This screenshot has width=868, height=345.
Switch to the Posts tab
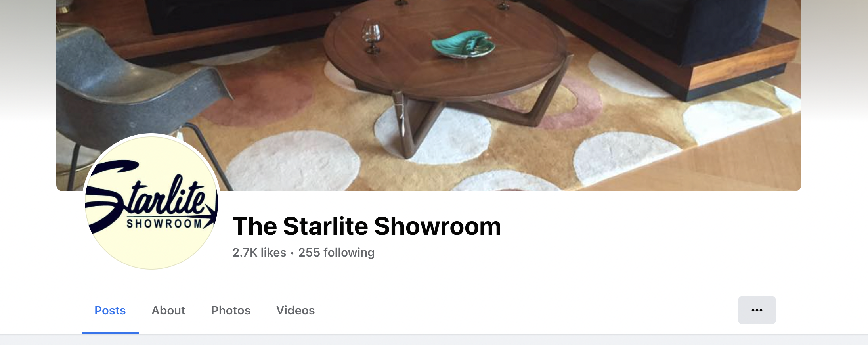110,310
